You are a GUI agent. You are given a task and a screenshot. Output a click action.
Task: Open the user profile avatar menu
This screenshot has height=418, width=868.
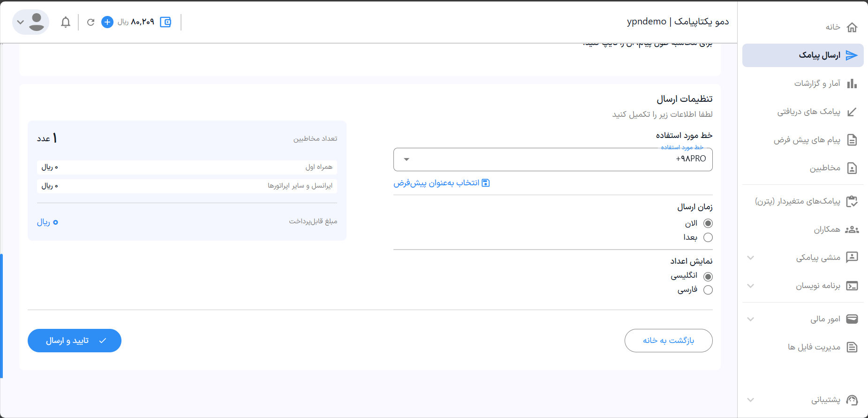(31, 22)
